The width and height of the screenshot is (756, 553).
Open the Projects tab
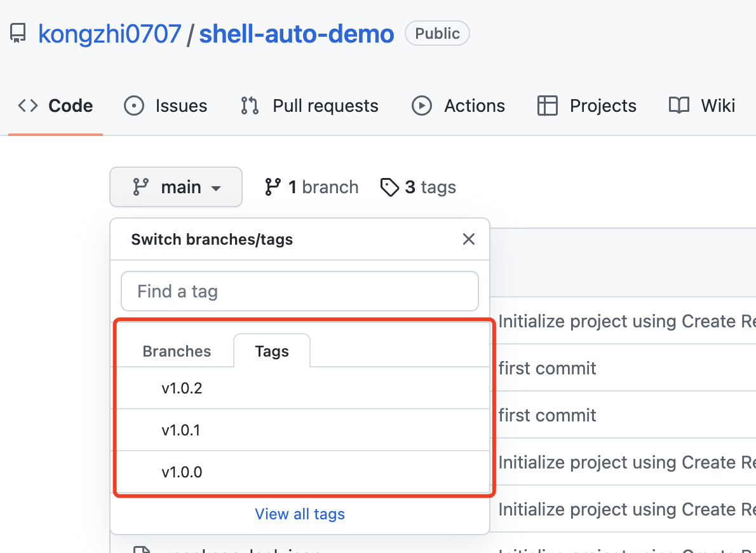tap(587, 106)
